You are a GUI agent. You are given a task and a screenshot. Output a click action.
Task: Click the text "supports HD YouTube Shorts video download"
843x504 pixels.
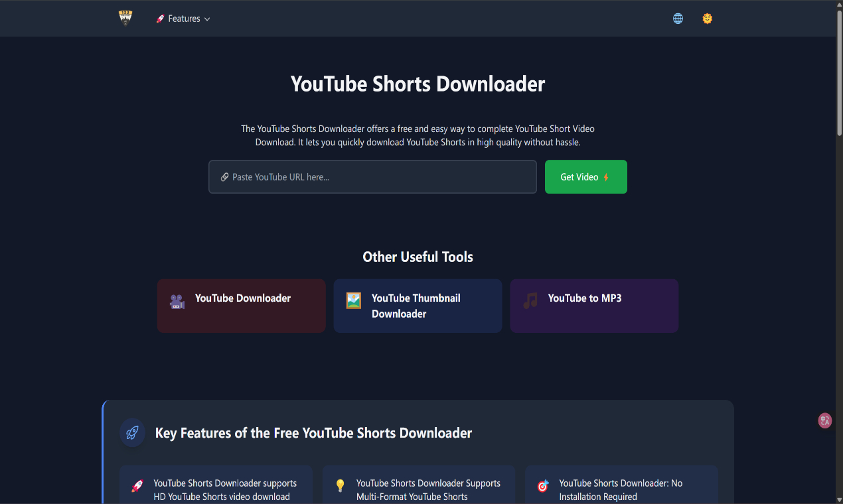point(225,490)
